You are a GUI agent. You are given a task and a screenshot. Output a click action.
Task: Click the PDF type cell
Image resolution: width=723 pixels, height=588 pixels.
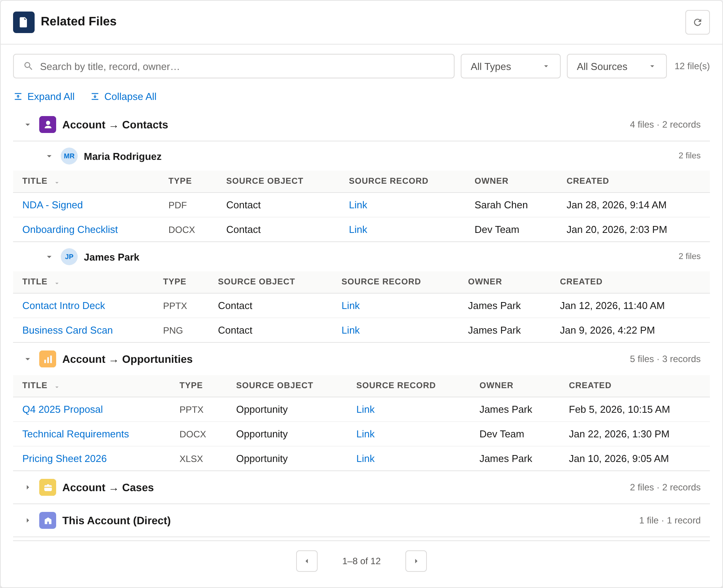click(x=177, y=205)
